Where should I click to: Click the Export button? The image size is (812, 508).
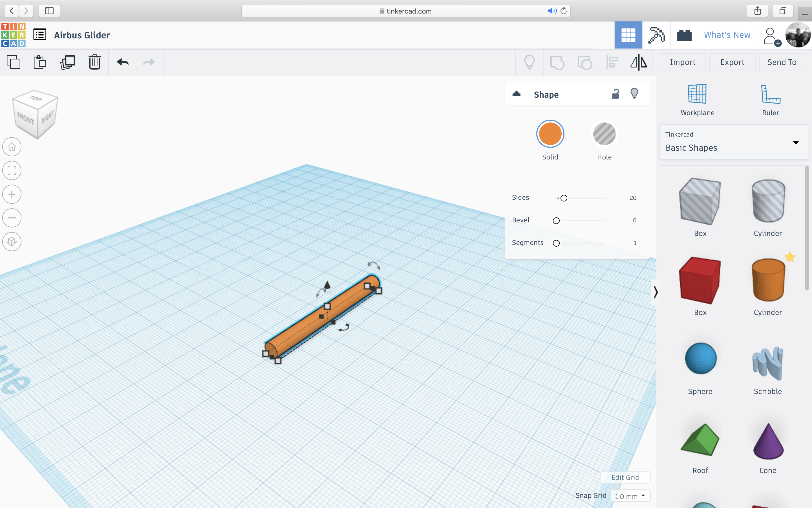[732, 62]
